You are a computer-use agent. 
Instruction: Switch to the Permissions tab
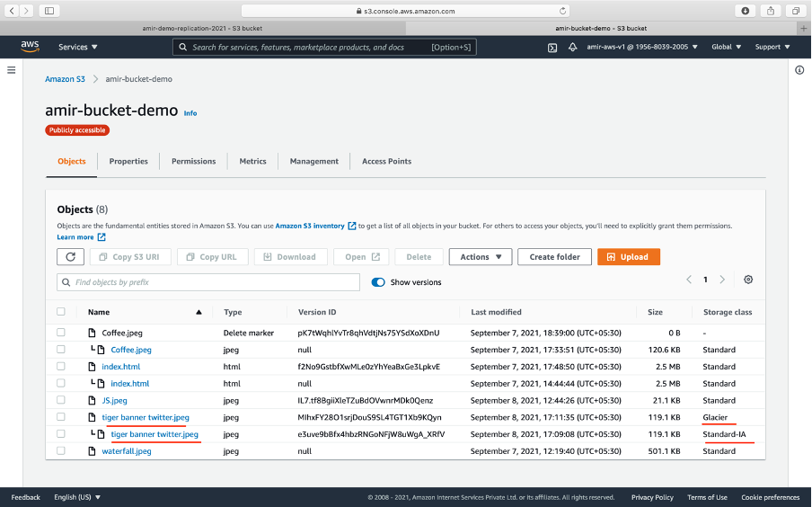tap(193, 162)
